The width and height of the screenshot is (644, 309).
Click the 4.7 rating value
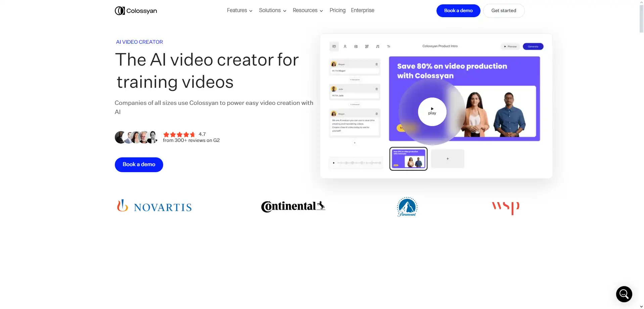pos(202,134)
